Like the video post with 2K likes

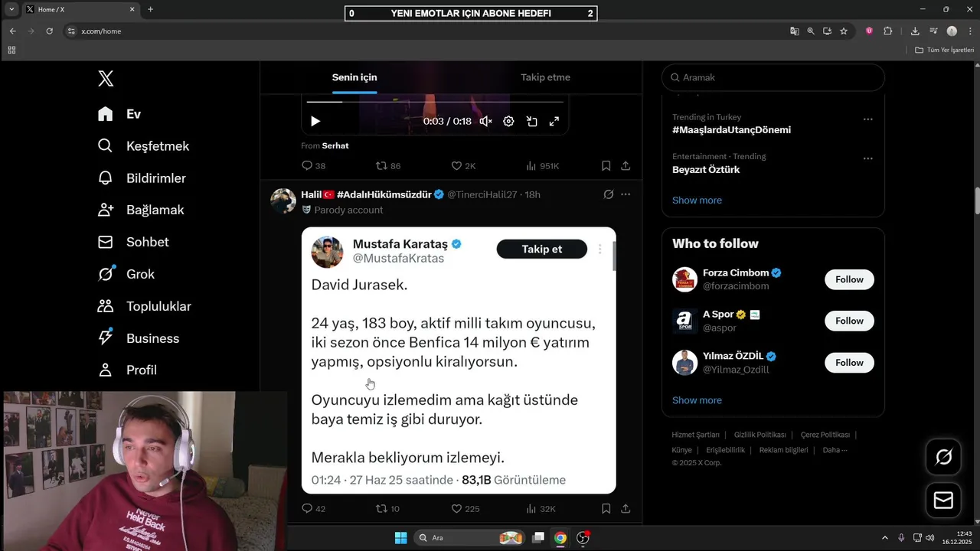[x=463, y=165]
